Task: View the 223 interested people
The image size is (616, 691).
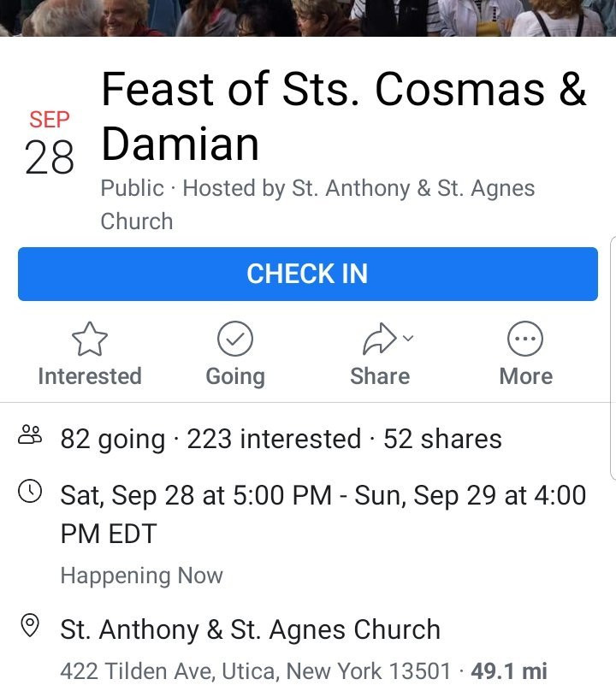Action: pyautogui.click(x=274, y=439)
